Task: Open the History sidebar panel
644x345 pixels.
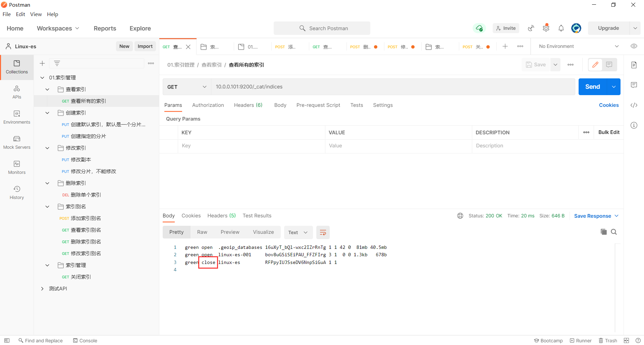Action: pos(17,193)
